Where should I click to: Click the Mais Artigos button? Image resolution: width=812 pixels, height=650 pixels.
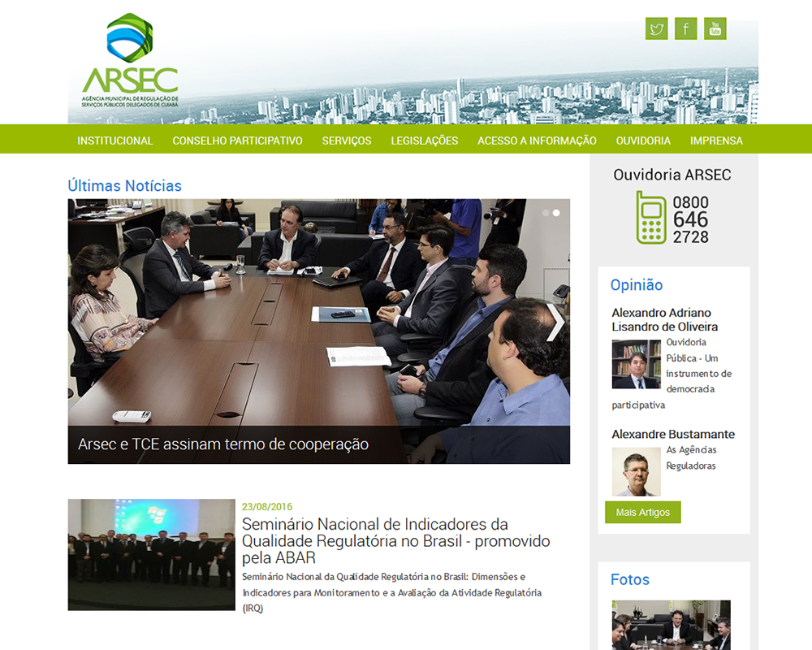tap(642, 513)
